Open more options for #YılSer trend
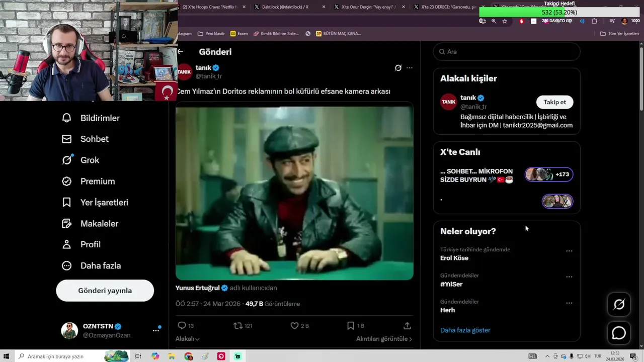The image size is (644, 362). point(569,277)
